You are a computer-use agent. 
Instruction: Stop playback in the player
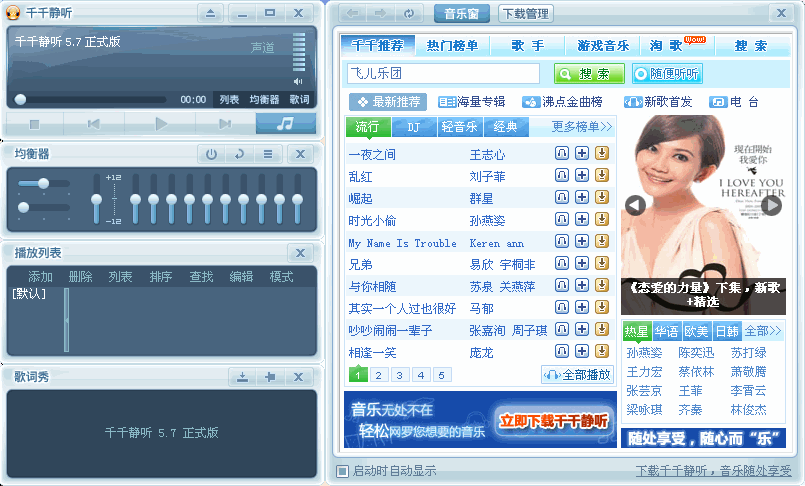point(34,124)
